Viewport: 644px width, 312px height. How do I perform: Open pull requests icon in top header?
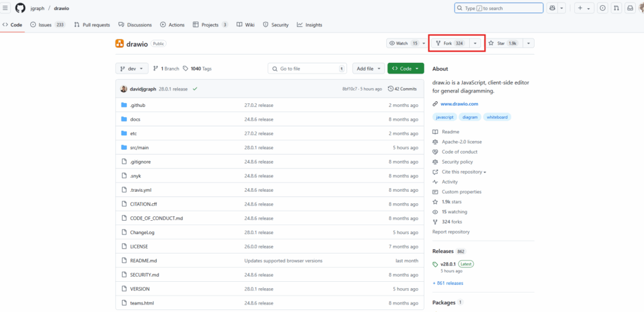(x=616, y=8)
